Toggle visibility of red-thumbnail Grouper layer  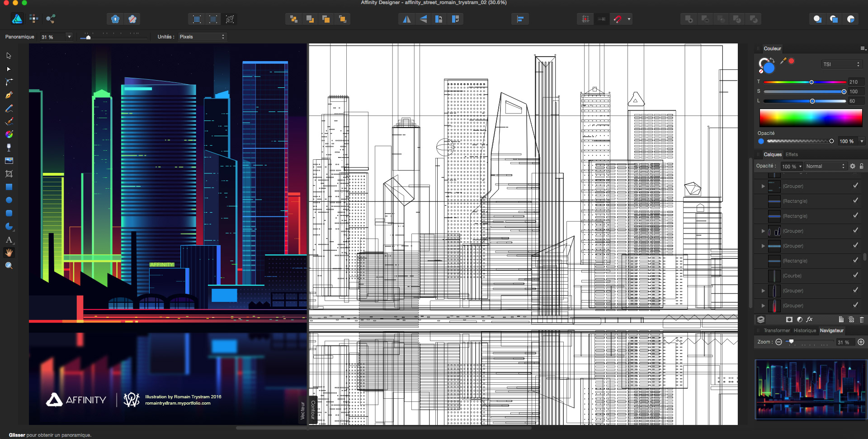[x=855, y=305]
